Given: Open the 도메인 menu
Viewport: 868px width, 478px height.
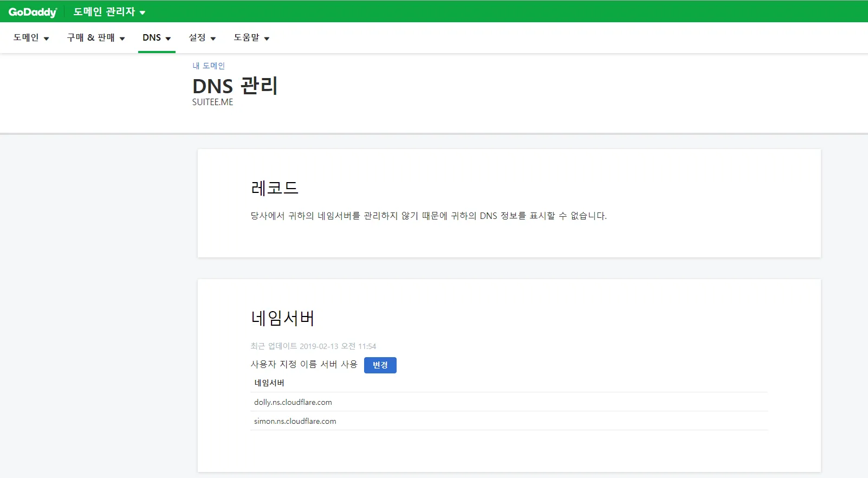Looking at the screenshot, I should pyautogui.click(x=26, y=37).
